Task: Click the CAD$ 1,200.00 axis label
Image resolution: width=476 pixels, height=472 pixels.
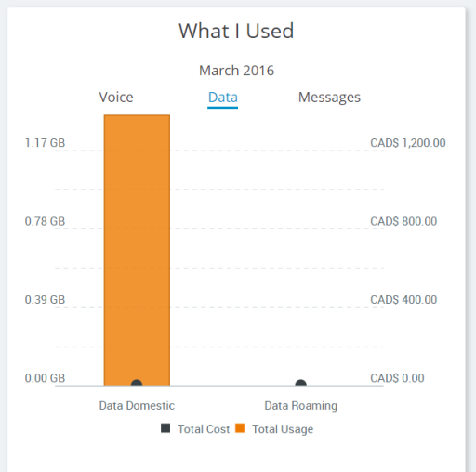Action: click(x=408, y=143)
